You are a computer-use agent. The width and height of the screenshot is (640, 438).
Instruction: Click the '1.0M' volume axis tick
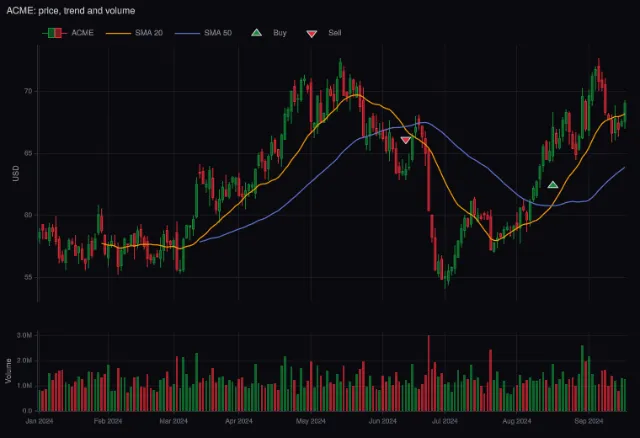pos(24,385)
